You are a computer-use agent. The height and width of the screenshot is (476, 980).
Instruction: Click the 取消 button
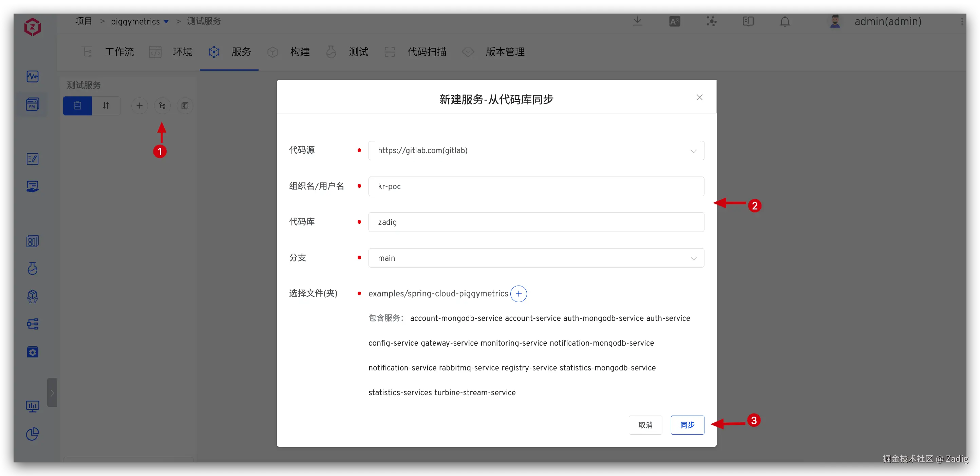[645, 425]
